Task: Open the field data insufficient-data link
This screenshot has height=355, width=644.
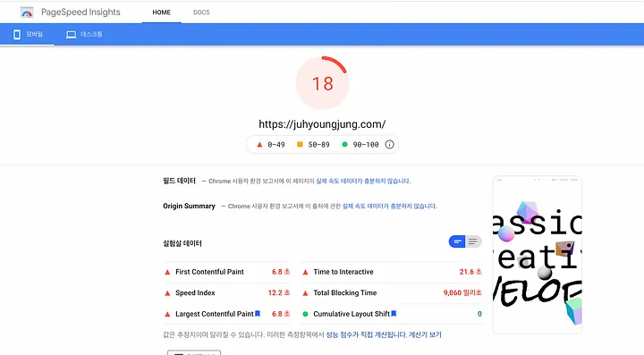Action: pyautogui.click(x=363, y=181)
